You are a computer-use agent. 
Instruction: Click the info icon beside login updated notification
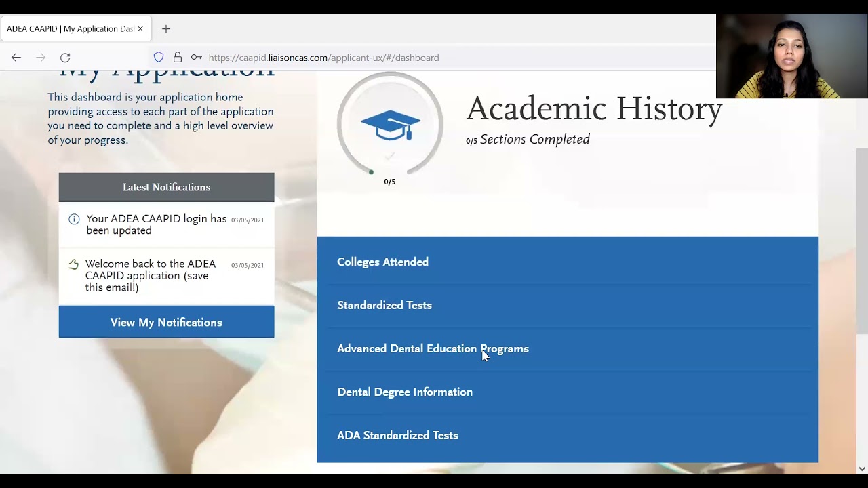[x=74, y=219]
